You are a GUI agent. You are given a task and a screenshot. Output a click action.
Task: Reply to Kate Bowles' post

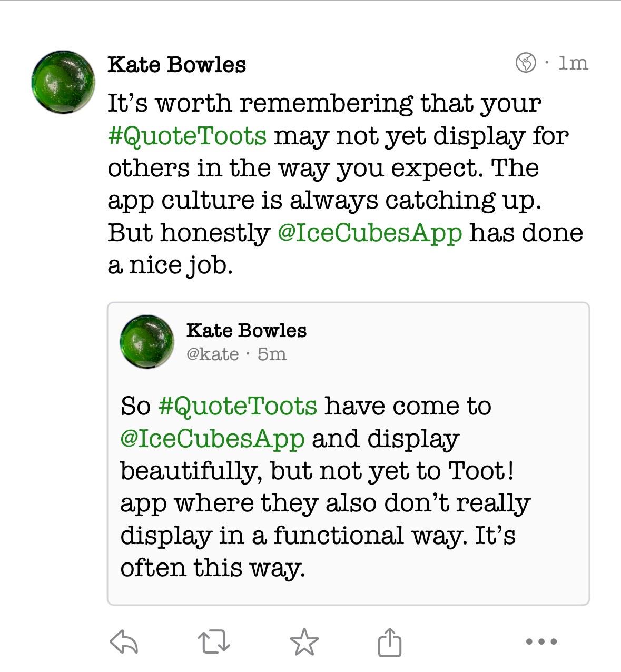tap(124, 642)
